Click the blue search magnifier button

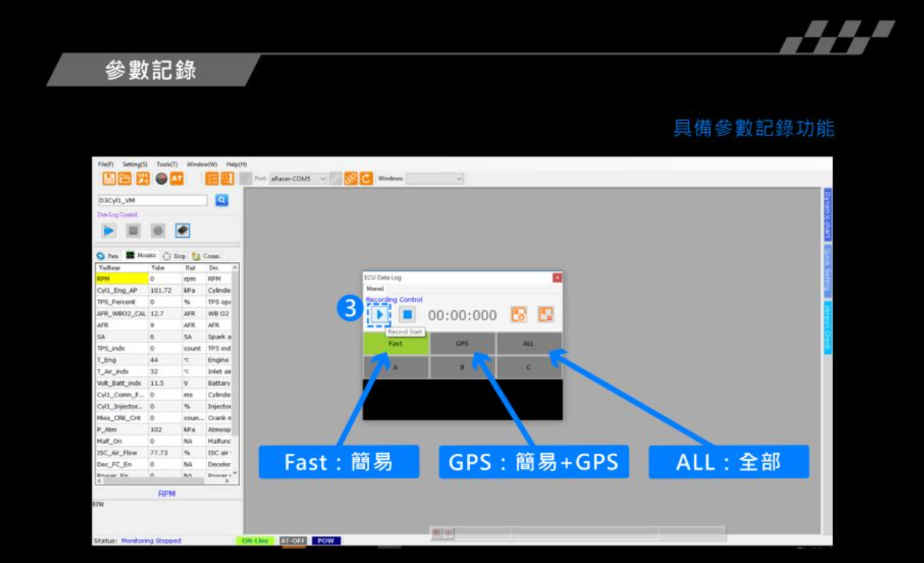coord(222,200)
